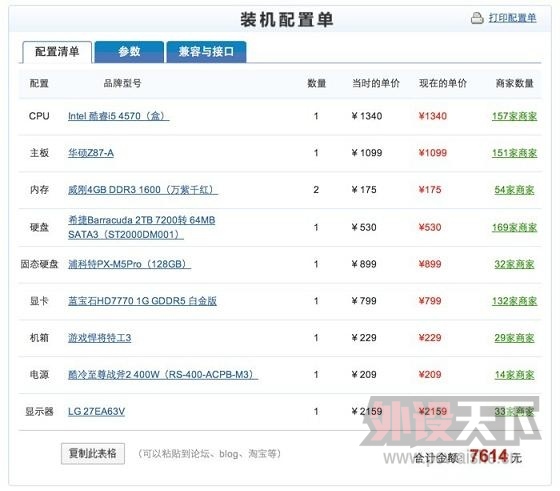Image resolution: width=560 pixels, height=491 pixels.
Task: Open the 打印配置单 print link
Action: [512, 18]
